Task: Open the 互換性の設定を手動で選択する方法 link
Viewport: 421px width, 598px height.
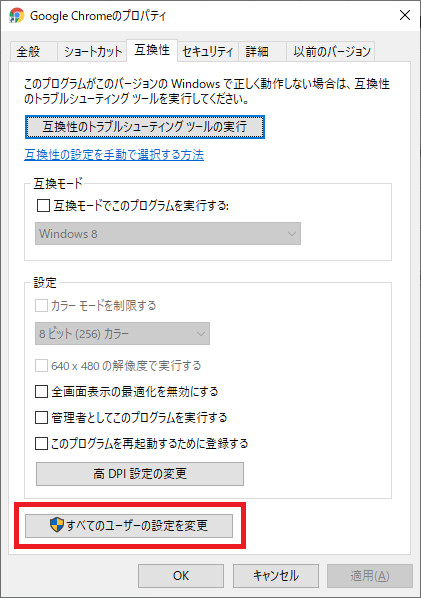Action: click(x=114, y=154)
